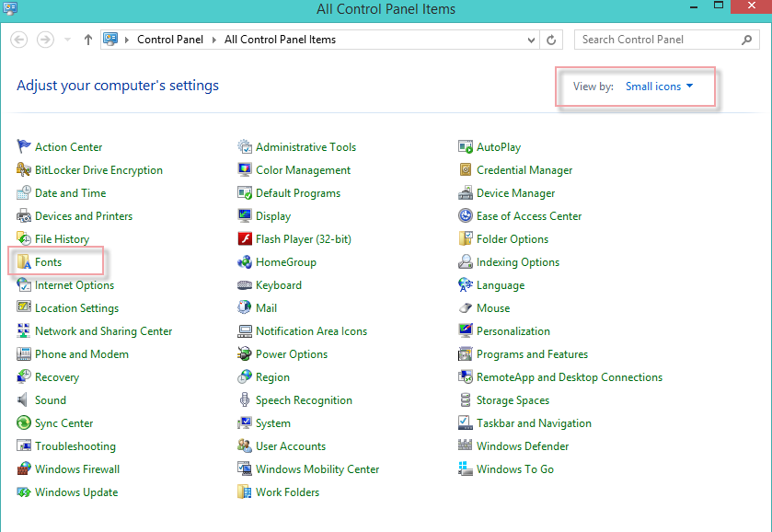
Task: Expand the arrow before Control Panel breadcrumb
Action: [x=127, y=40]
